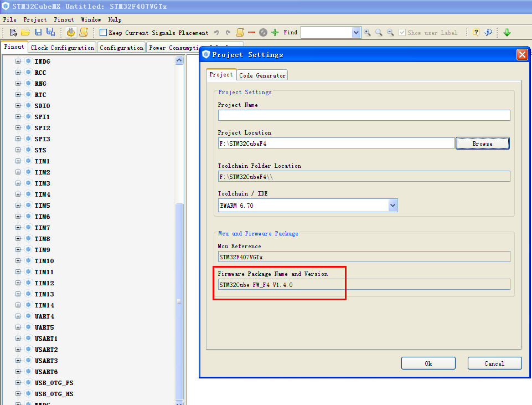
Task: Click the Mcu Reference field STM32F407VGTx
Action: tap(364, 257)
